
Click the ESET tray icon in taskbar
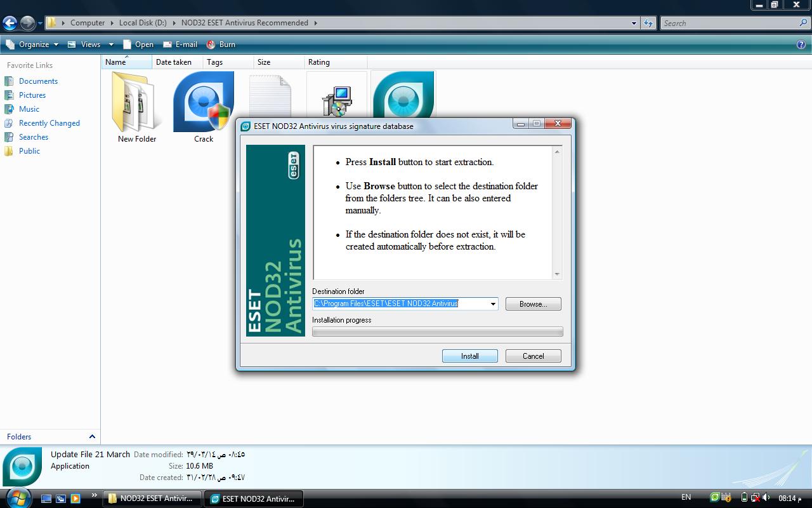point(715,498)
